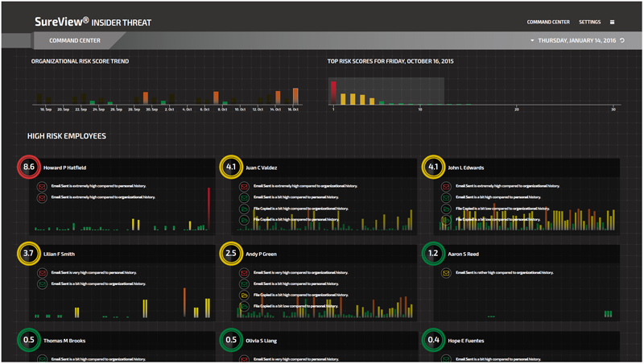Open the 4.1 risk score circle for Juan C Valdez
Screen dimensions: 644x364
pyautogui.click(x=231, y=167)
